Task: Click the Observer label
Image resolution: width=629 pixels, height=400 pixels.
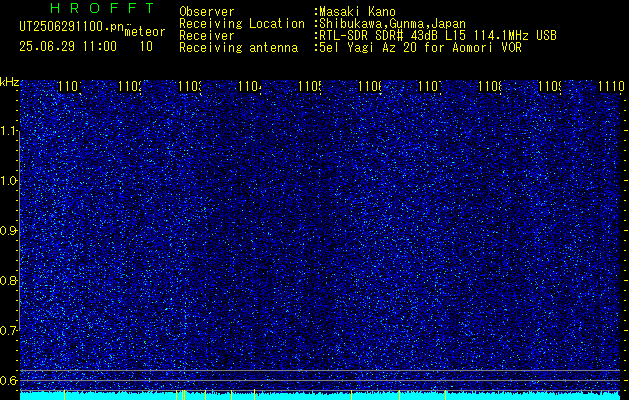Action: point(207,12)
